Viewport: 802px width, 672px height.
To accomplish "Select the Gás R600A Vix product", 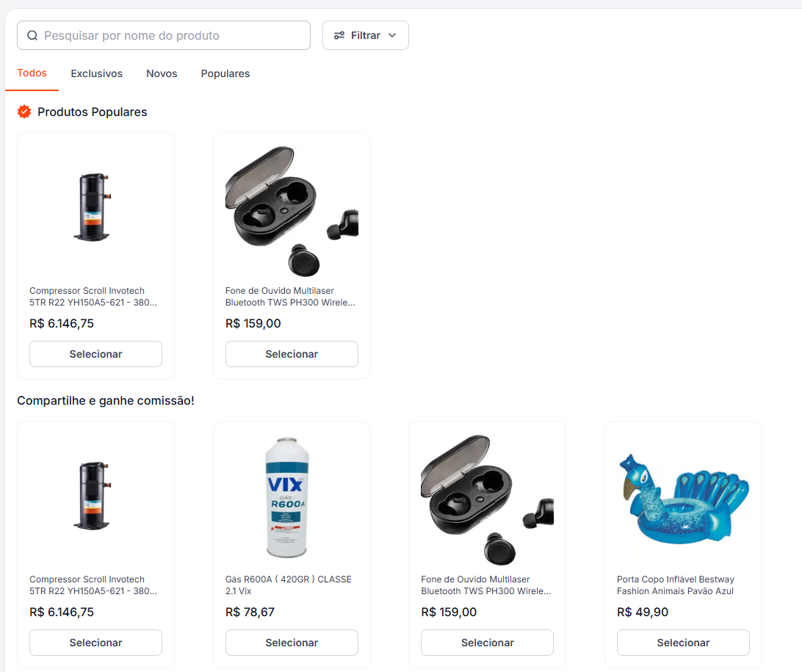I will click(292, 643).
